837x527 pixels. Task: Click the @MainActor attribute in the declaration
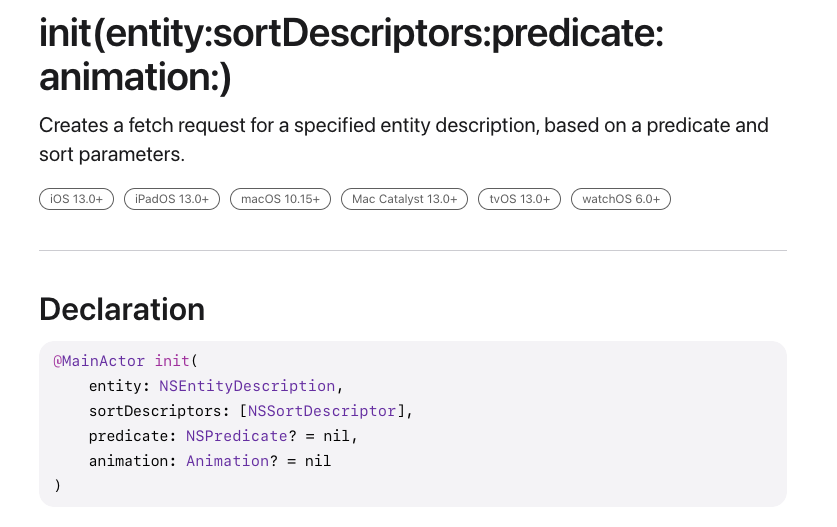click(x=99, y=361)
